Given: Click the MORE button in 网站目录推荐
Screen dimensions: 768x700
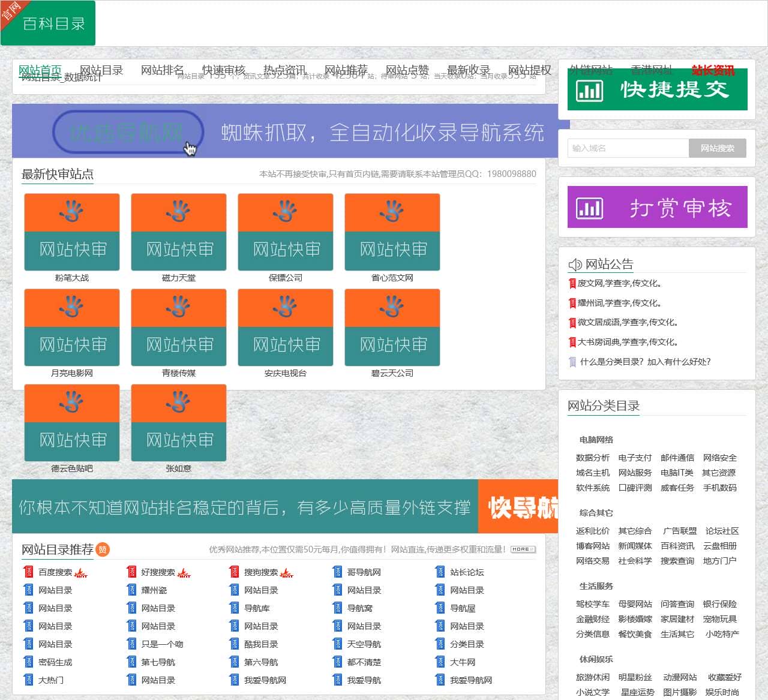Looking at the screenshot, I should pyautogui.click(x=523, y=549).
